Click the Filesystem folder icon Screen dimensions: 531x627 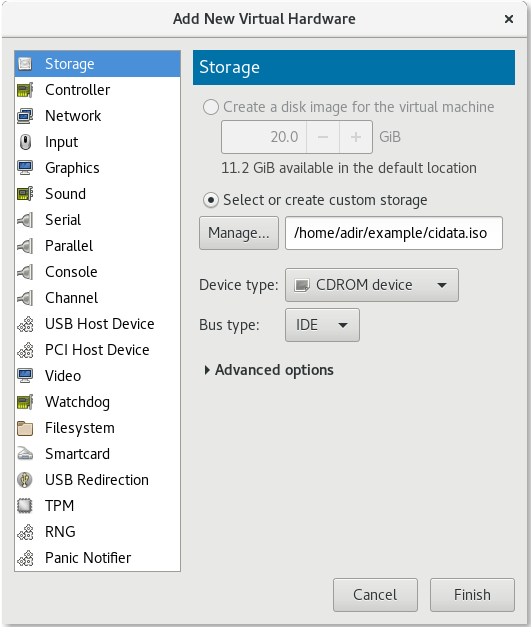[25, 427]
